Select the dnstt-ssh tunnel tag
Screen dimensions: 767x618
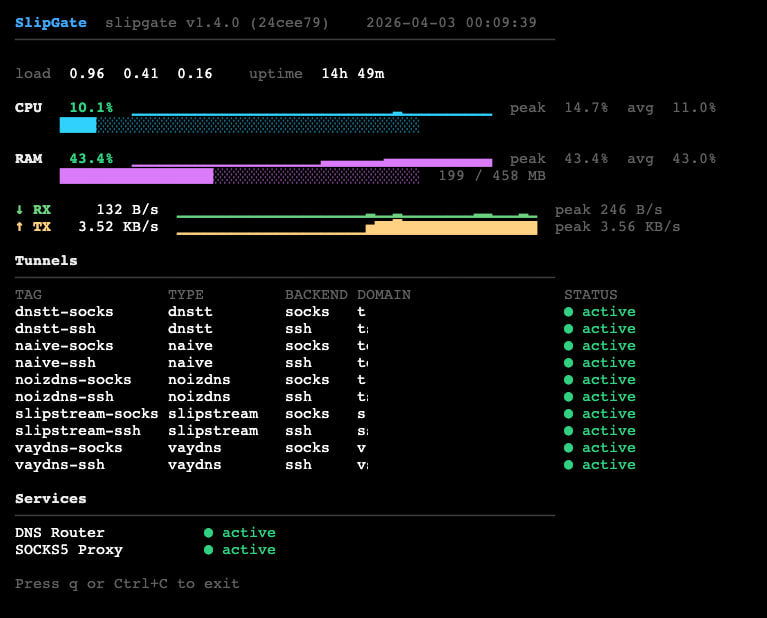click(x=55, y=328)
